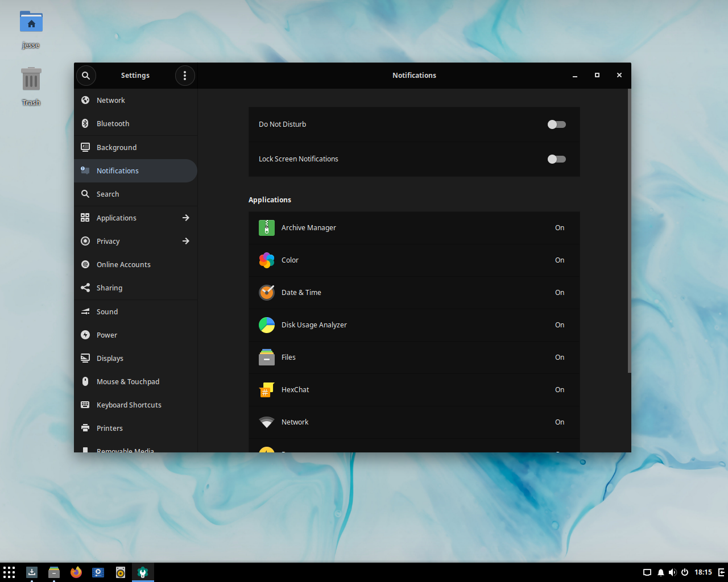The width and height of the screenshot is (728, 582).
Task: Go to Background settings in the sidebar
Action: [x=136, y=147]
